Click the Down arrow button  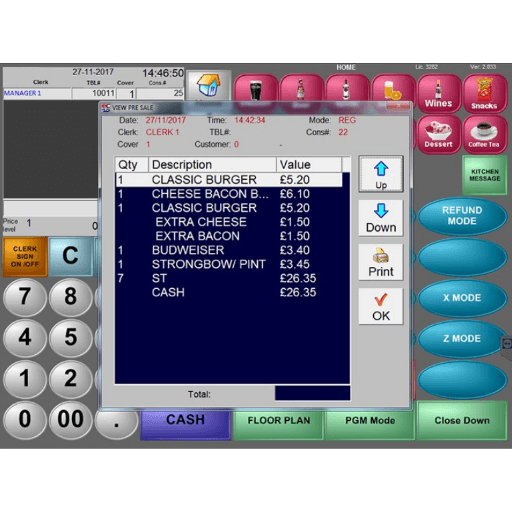pos(381,218)
